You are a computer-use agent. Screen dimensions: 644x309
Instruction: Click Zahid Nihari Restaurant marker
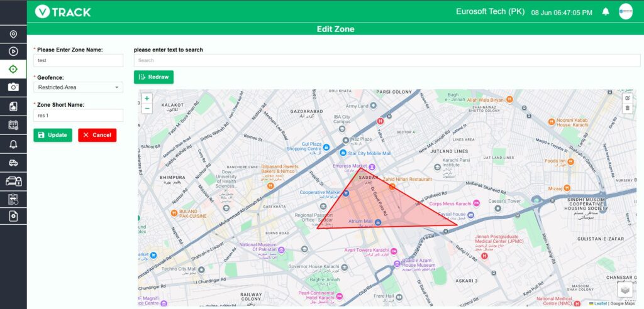tap(392, 187)
